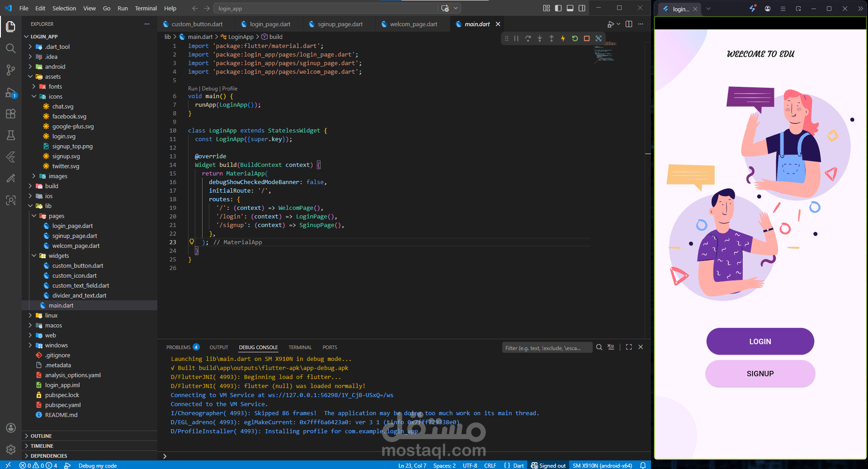Open the Search view in activity bar
Screen dimensions: 868x469
pyautogui.click(x=11, y=48)
